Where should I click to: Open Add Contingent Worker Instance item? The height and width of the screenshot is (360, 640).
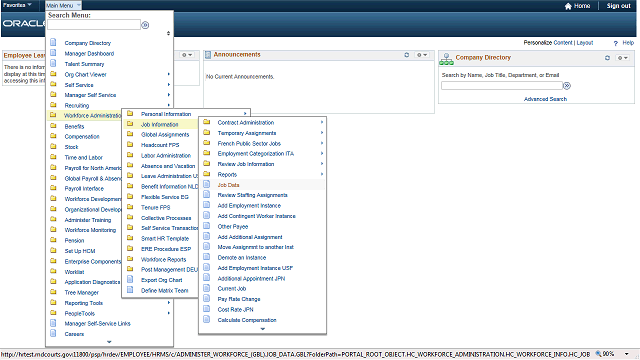point(256,216)
